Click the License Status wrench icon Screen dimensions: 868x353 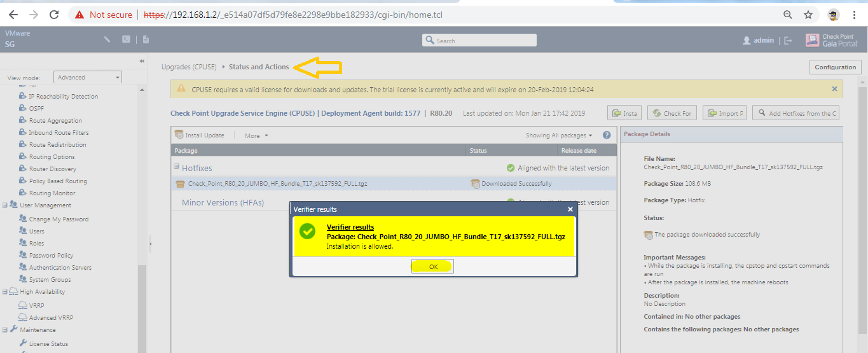[23, 343]
